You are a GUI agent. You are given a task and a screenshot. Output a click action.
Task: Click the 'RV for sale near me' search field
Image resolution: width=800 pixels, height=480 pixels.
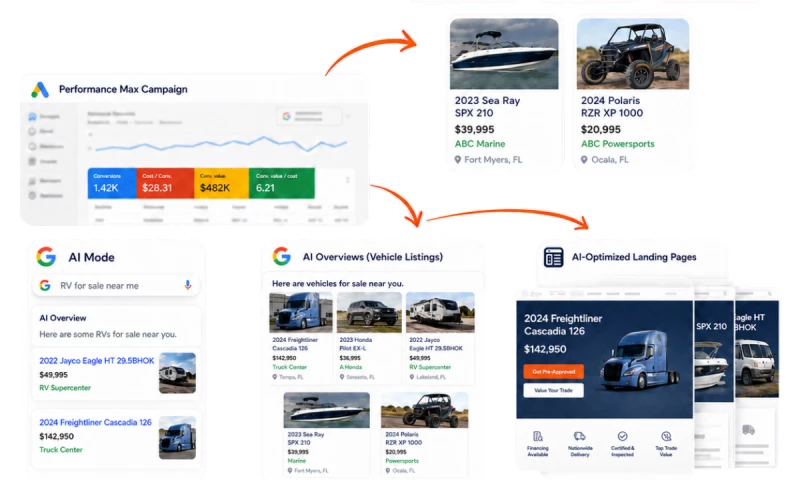tap(116, 286)
